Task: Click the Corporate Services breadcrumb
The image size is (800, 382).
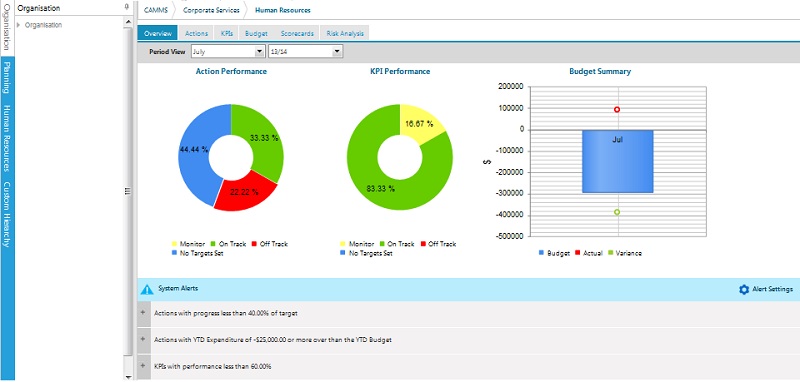Action: (x=210, y=10)
